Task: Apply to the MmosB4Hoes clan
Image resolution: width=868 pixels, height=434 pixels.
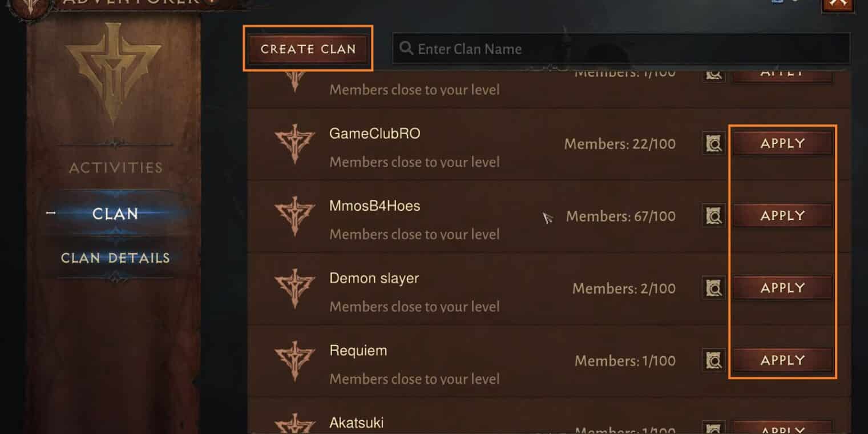Action: tap(782, 215)
